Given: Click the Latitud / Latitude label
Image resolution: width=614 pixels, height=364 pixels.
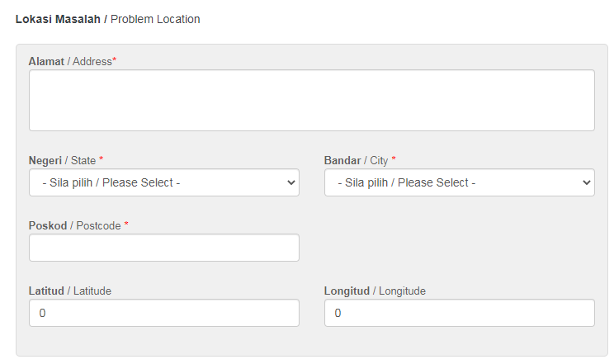Looking at the screenshot, I should click(69, 291).
